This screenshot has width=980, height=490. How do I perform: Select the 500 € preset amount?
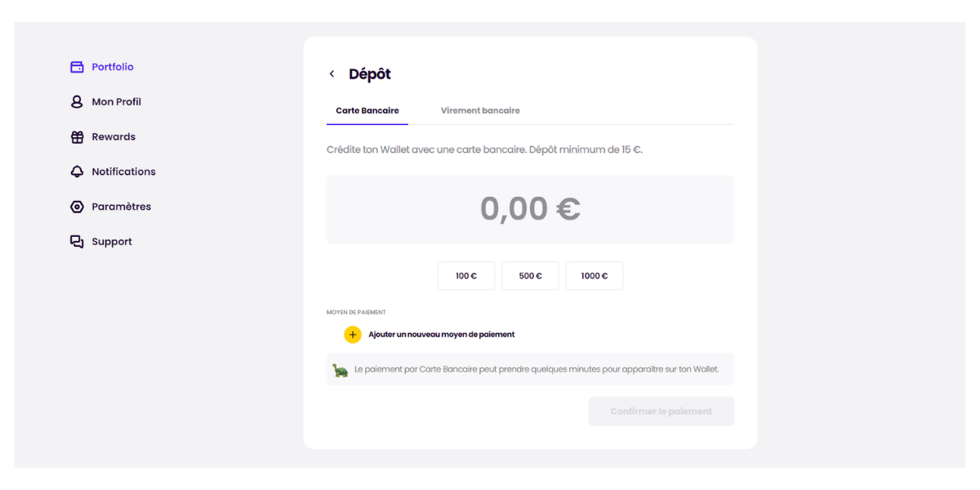[x=531, y=276]
